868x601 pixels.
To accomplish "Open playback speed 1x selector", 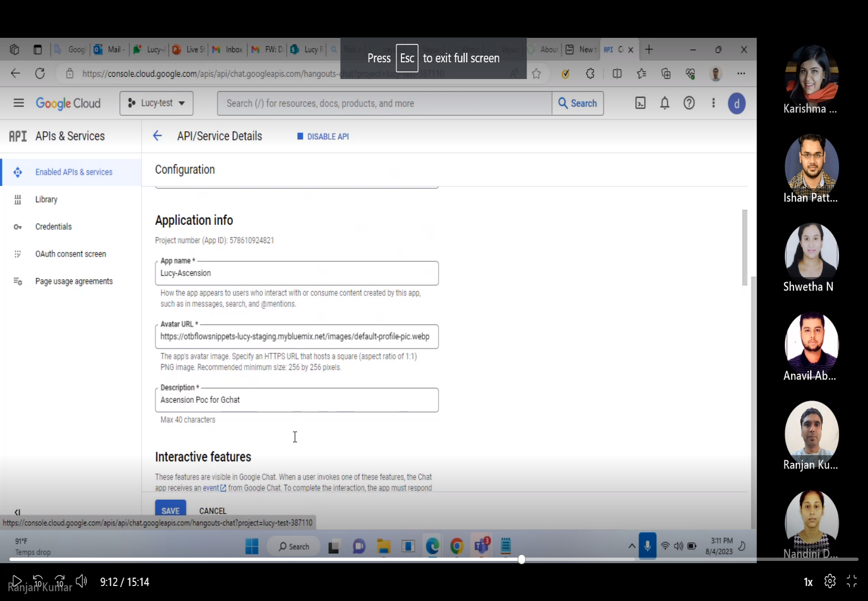I will coord(808,582).
